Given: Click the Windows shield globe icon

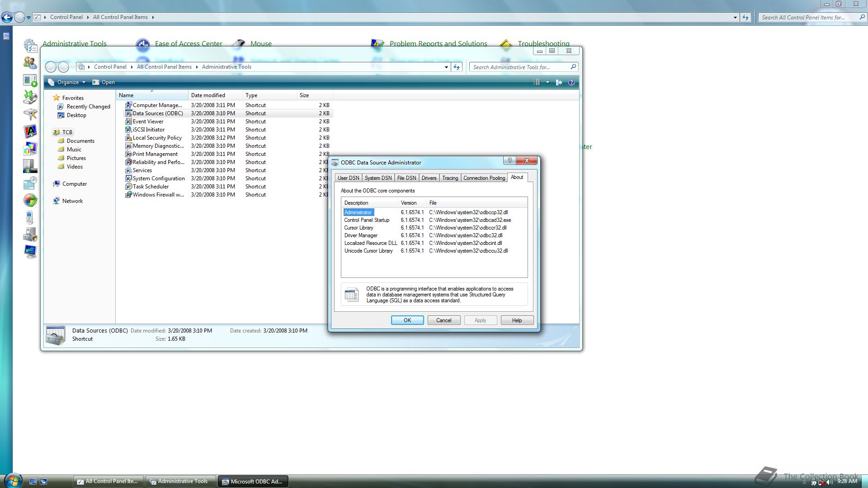Looking at the screenshot, I should [x=30, y=200].
